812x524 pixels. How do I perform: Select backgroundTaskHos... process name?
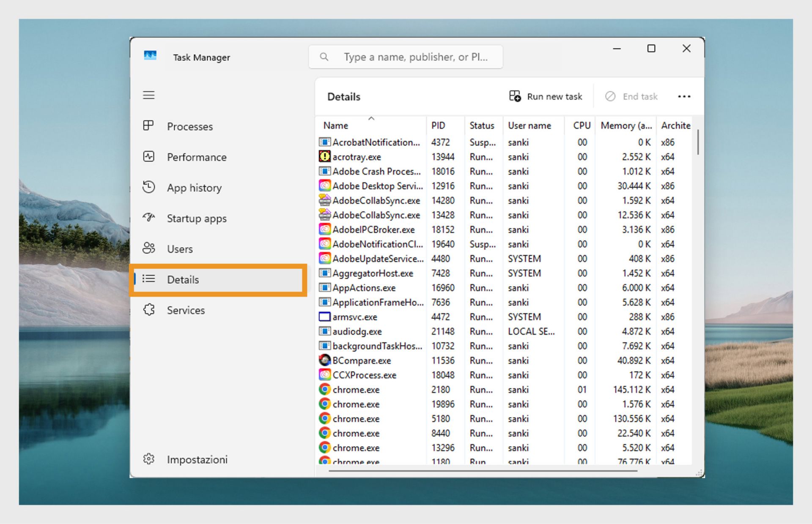[x=377, y=346]
